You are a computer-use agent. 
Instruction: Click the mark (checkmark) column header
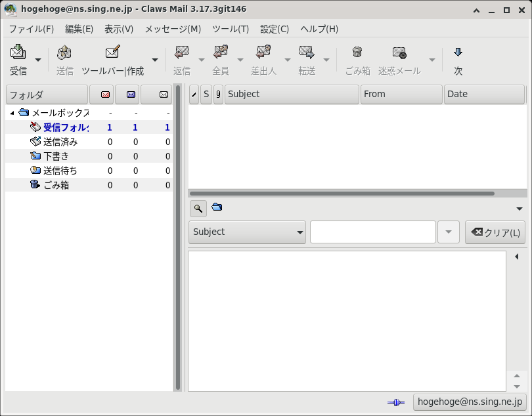pos(194,94)
